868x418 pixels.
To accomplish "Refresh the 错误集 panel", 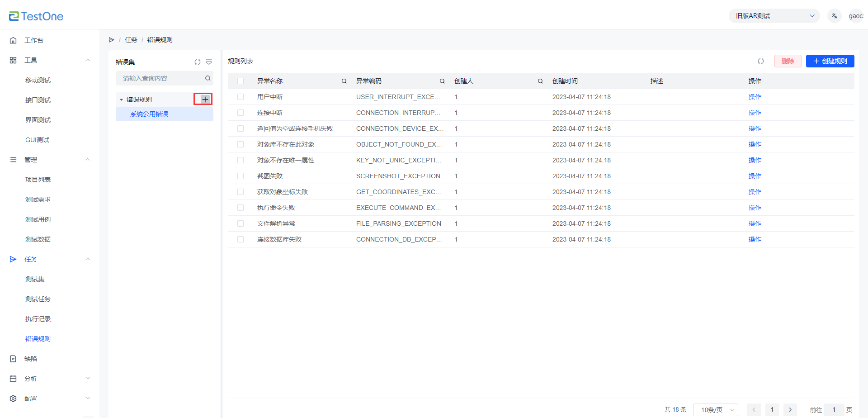I will tap(198, 62).
